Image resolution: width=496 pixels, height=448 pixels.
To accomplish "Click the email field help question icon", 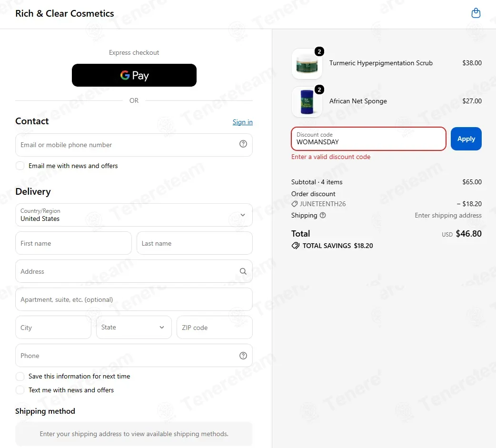I will click(x=243, y=144).
